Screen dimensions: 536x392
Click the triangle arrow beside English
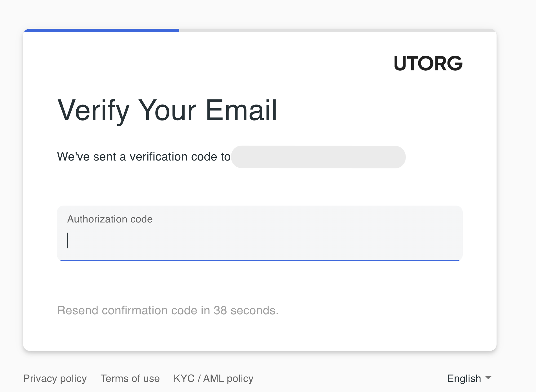[488, 378]
